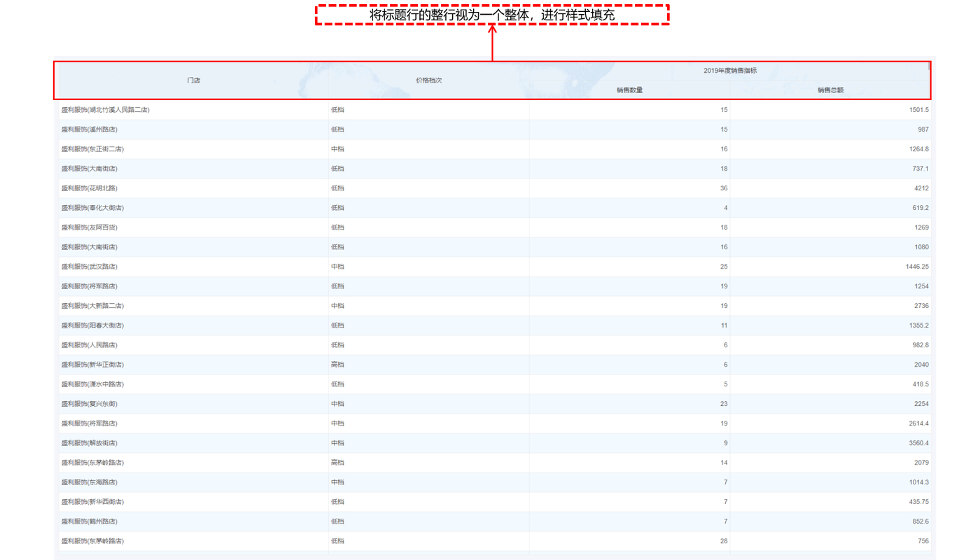This screenshot has height=560, width=980.
Task: Select the 2019年度销售指标 header group
Action: tap(730, 71)
